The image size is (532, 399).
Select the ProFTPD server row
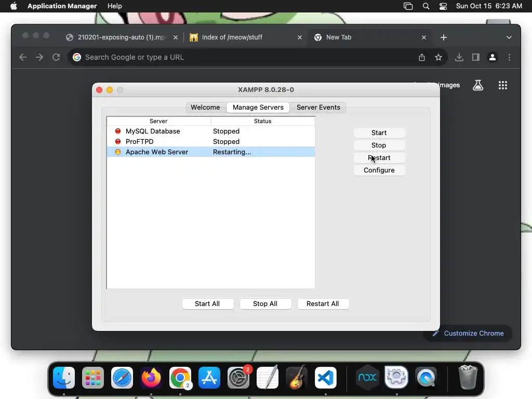pyautogui.click(x=211, y=141)
